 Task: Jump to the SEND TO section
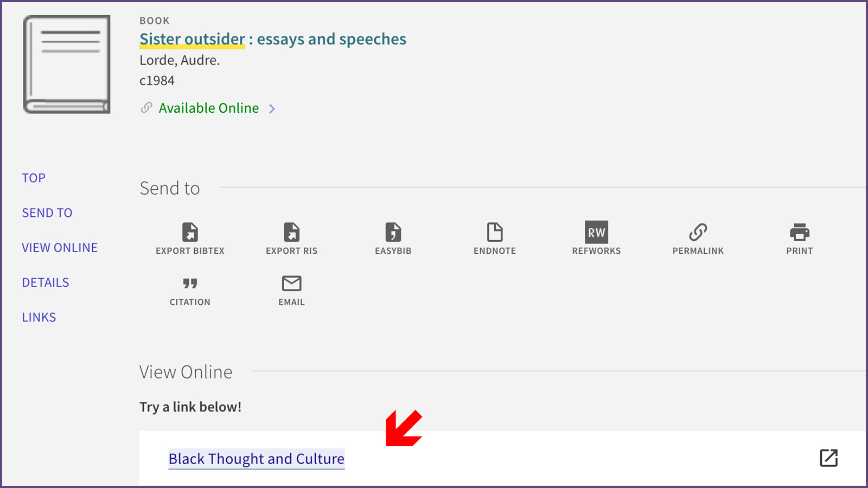tap(47, 213)
